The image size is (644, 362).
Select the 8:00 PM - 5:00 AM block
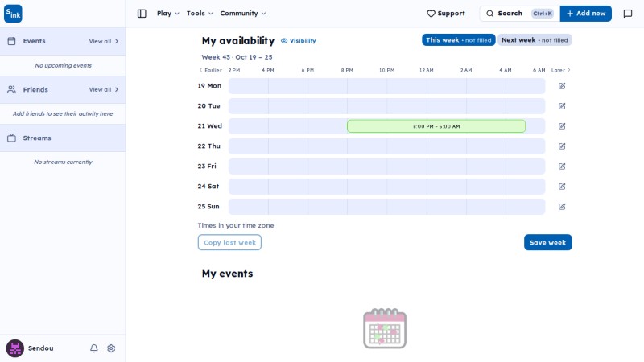pos(436,126)
